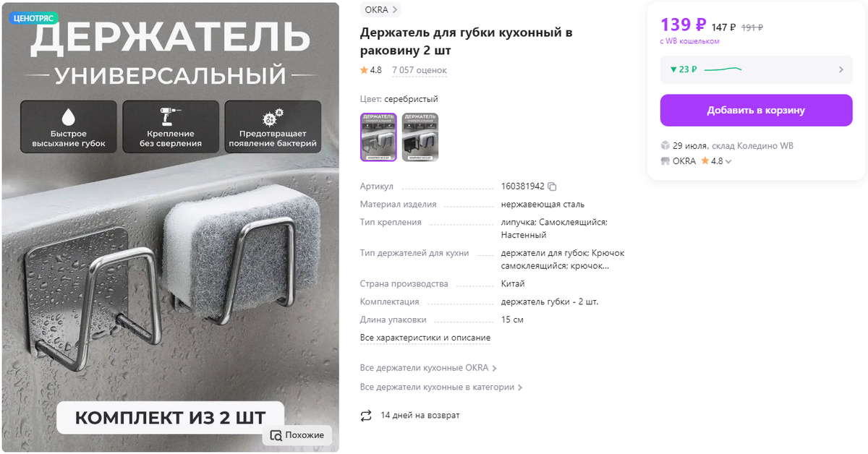Open price history with the right chevron
868x454 pixels.
841,70
